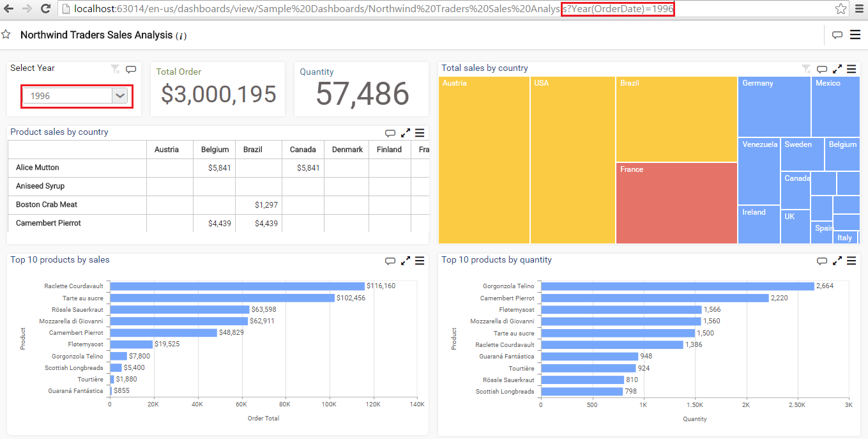Viewport: 868px width, 439px height.
Task: Click the Scottish Longbreads bar in the quantity chart
Action: [x=582, y=391]
